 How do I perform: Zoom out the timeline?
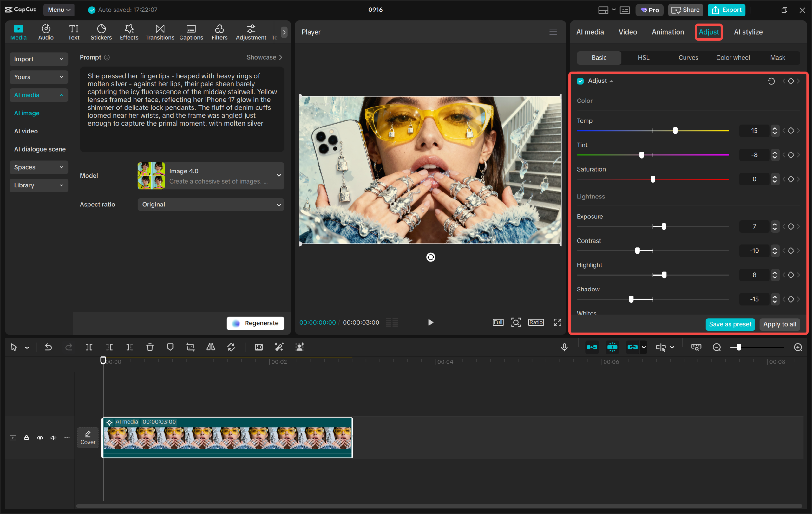pos(717,347)
